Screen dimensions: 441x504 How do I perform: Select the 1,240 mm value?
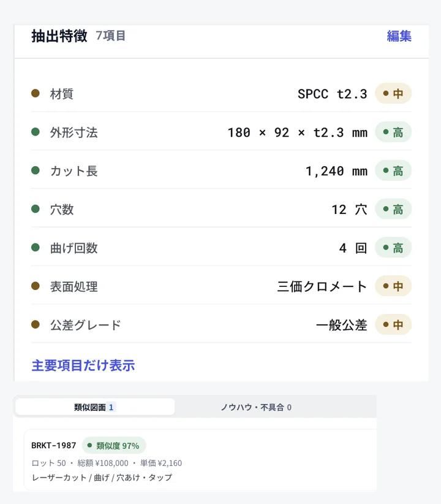tap(336, 171)
